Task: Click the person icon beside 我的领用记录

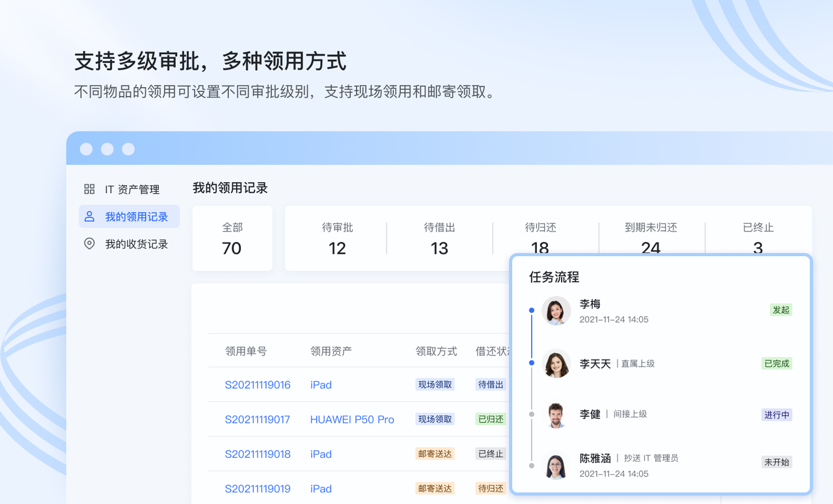Action: click(x=90, y=217)
